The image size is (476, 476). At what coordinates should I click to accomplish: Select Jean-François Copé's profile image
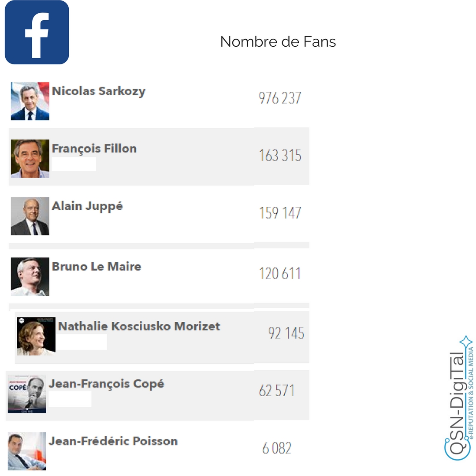27,394
